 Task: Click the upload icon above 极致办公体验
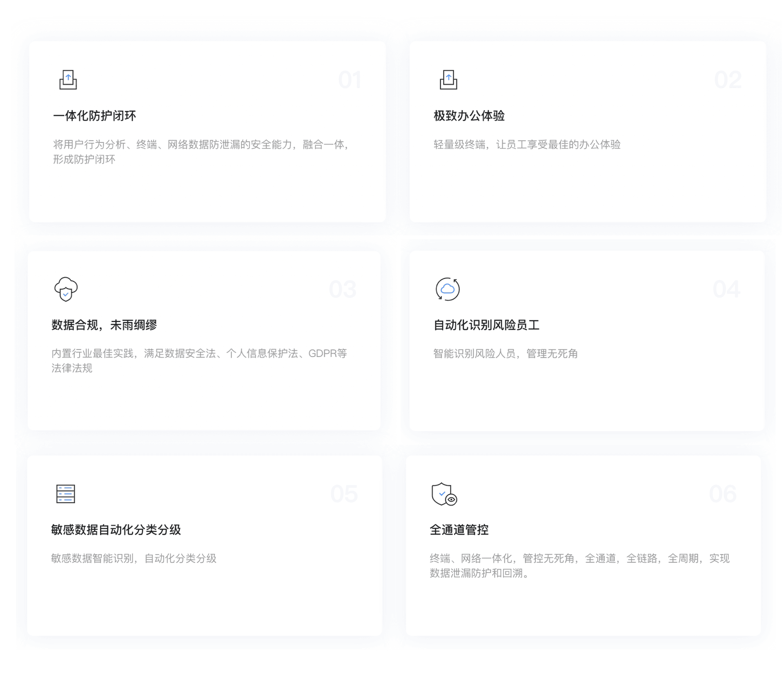pos(448,80)
